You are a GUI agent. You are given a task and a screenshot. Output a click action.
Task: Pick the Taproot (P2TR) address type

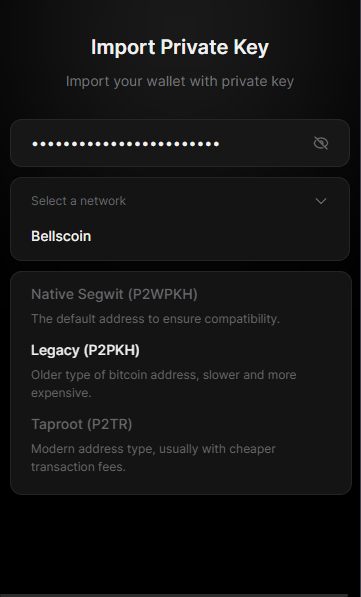[x=81, y=424]
